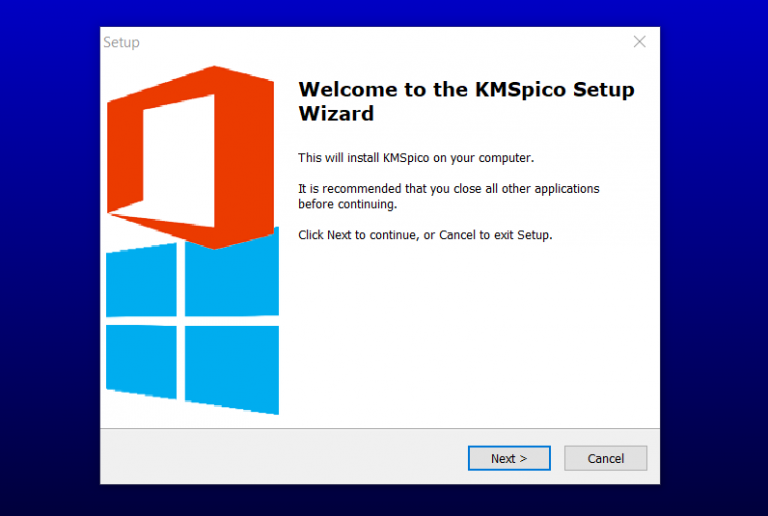This screenshot has width=768, height=516.
Task: Click the "Welcome to the KMSpico Setup" heading
Action: click(466, 90)
